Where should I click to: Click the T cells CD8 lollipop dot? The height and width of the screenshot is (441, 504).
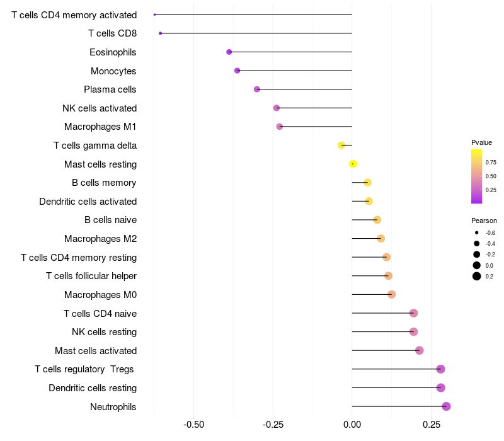click(161, 33)
